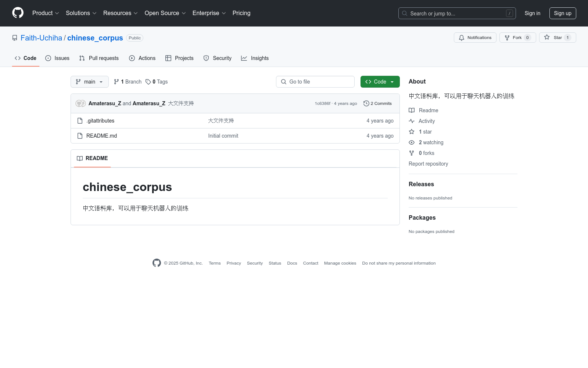588x368 pixels.
Task: Click the footer Docs link
Action: click(292, 263)
